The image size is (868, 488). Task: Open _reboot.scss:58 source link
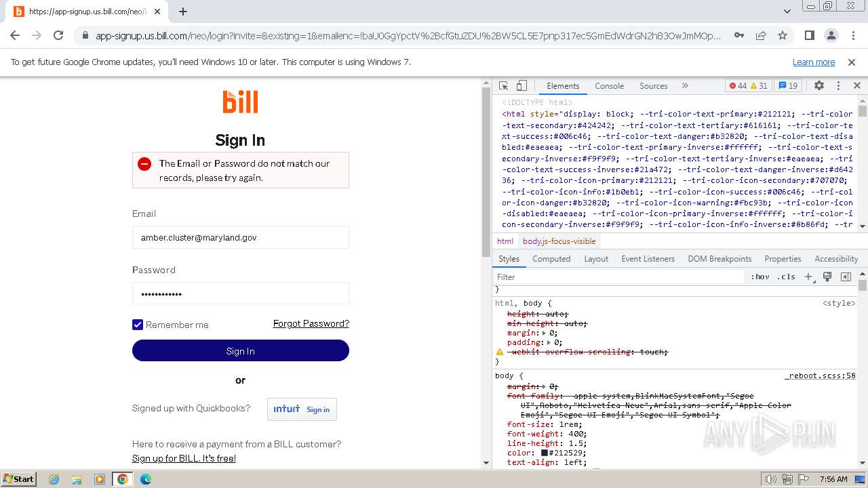(820, 375)
